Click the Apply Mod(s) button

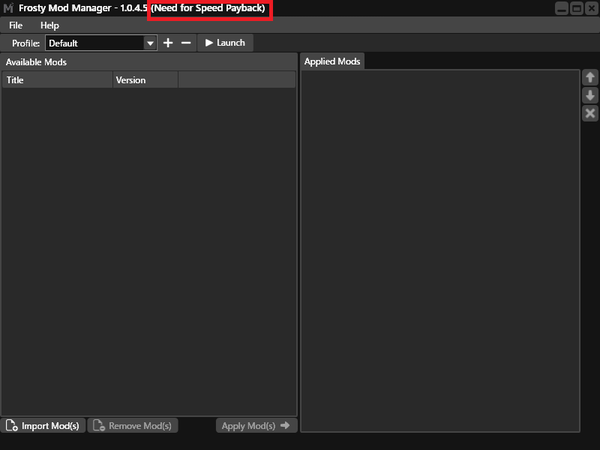256,426
